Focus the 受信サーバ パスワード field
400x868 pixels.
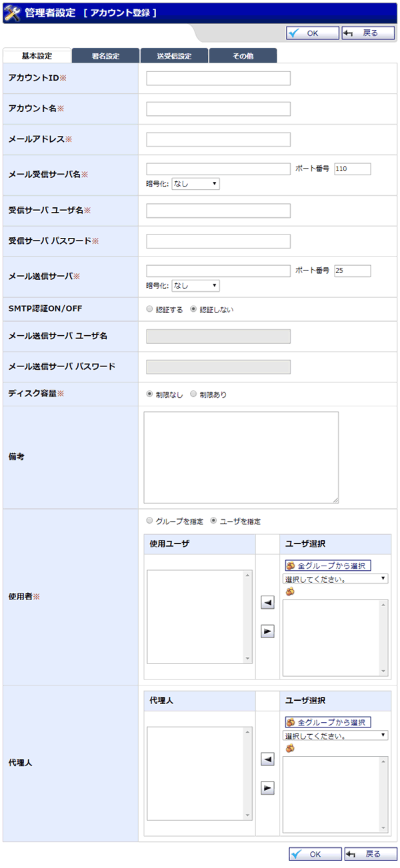pyautogui.click(x=218, y=241)
